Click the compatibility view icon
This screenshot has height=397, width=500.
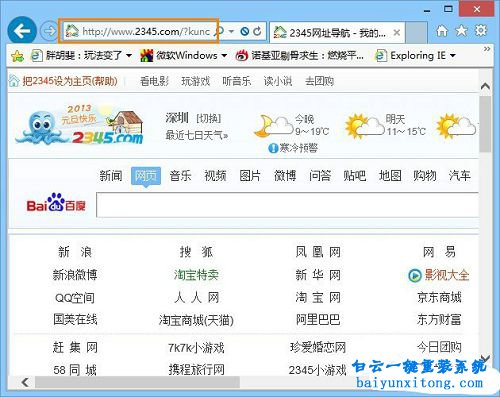(x=245, y=31)
